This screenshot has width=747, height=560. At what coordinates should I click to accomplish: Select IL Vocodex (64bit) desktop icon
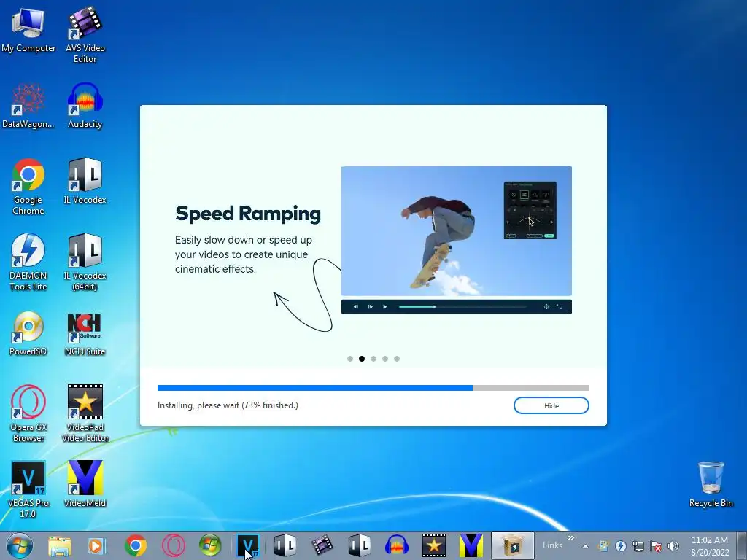(x=85, y=262)
